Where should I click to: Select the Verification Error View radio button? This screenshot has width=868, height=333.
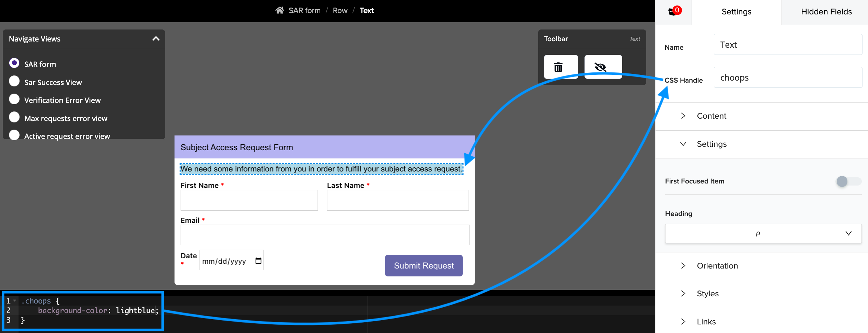point(14,99)
